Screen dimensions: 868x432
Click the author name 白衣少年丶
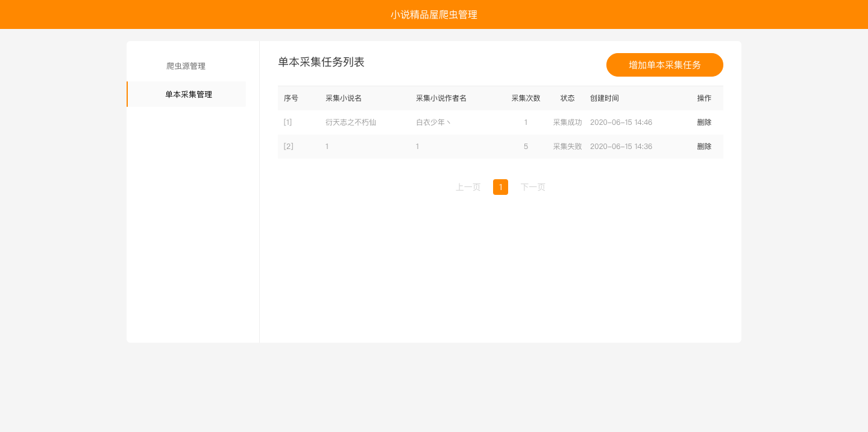(433, 122)
